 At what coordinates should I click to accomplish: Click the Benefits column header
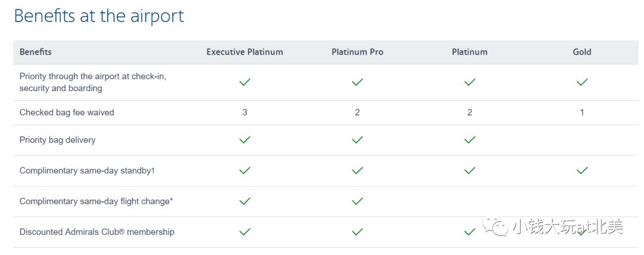(x=36, y=52)
